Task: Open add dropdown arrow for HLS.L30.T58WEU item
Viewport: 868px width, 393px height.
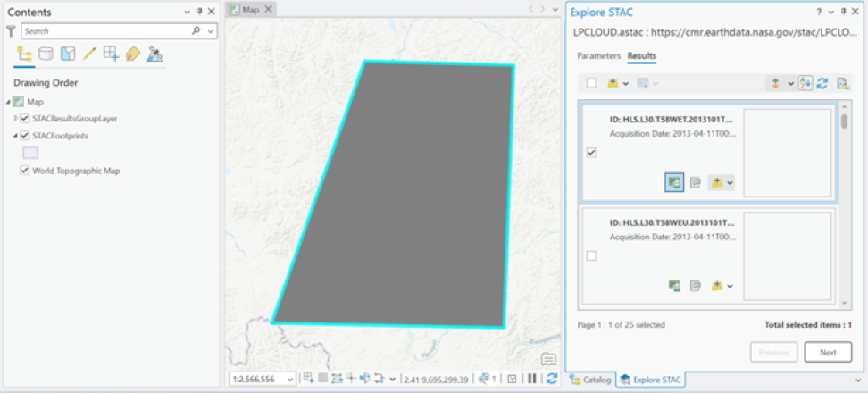Action: pos(730,286)
